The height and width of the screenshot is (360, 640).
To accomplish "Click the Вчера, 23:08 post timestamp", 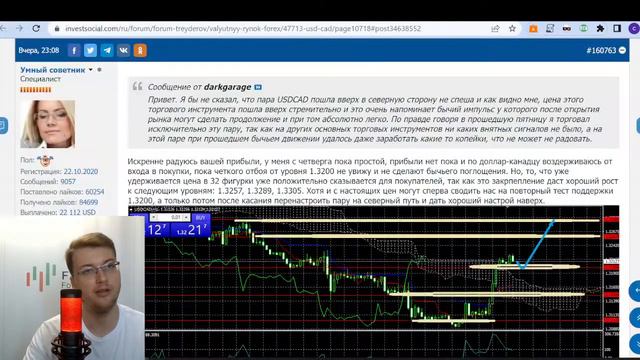I will tap(39, 50).
